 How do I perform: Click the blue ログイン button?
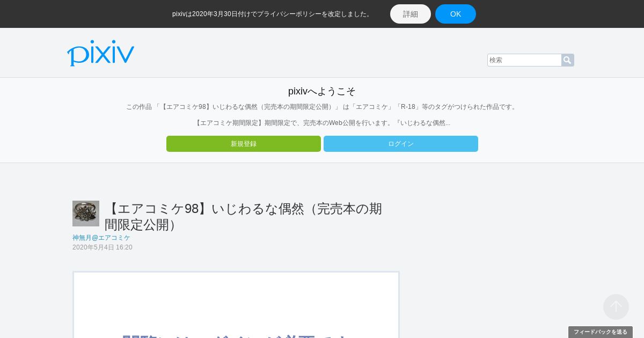pyautogui.click(x=401, y=144)
